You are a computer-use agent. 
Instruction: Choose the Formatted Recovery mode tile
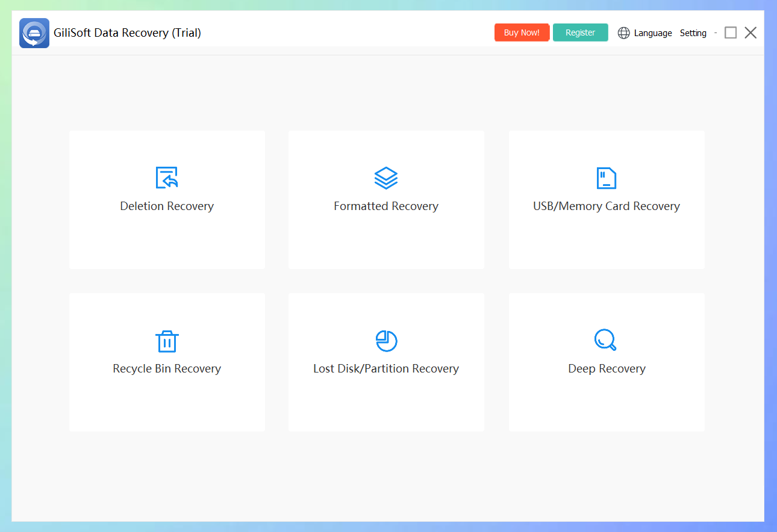386,199
